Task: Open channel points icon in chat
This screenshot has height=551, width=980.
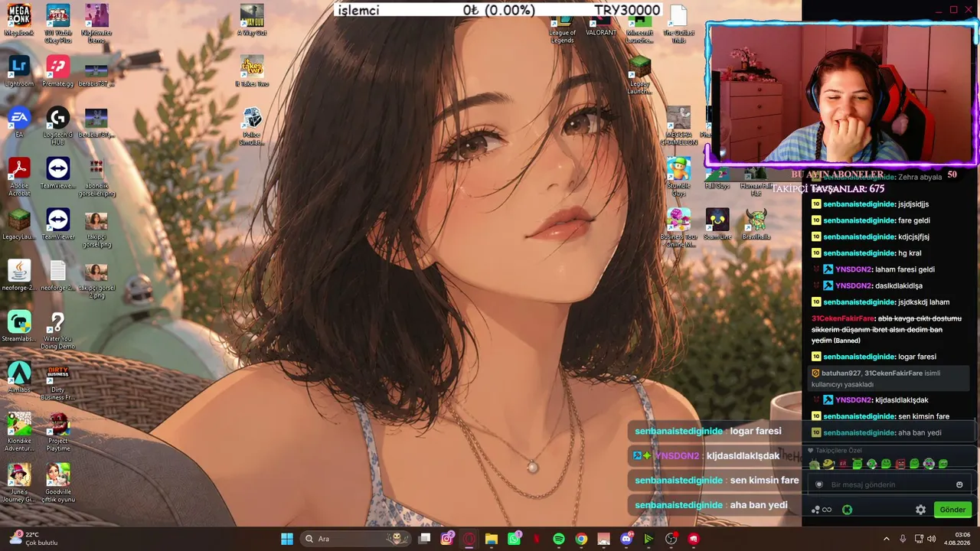Action: tap(822, 510)
